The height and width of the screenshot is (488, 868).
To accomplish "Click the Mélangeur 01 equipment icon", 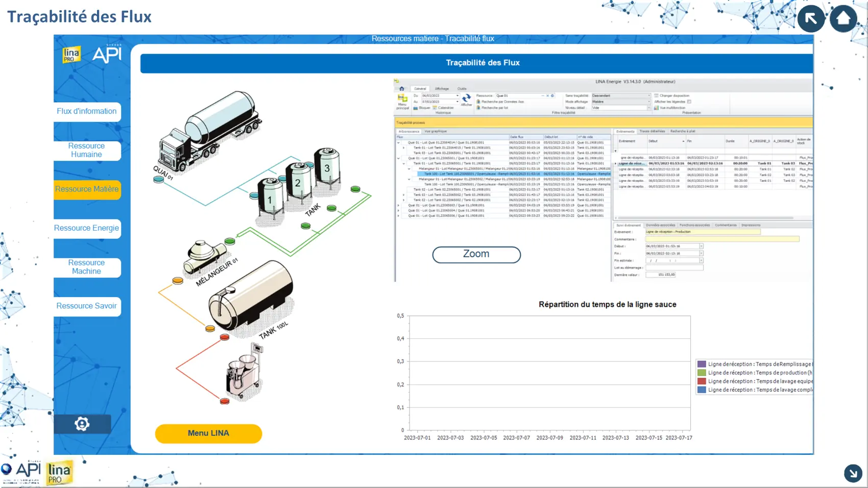I will (x=203, y=256).
